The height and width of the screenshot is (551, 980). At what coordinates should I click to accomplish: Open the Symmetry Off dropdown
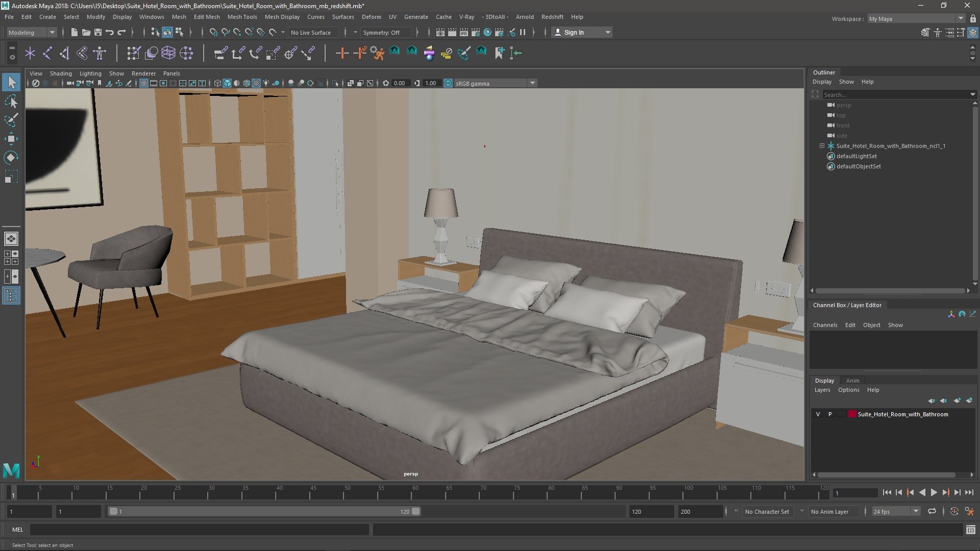coord(385,32)
